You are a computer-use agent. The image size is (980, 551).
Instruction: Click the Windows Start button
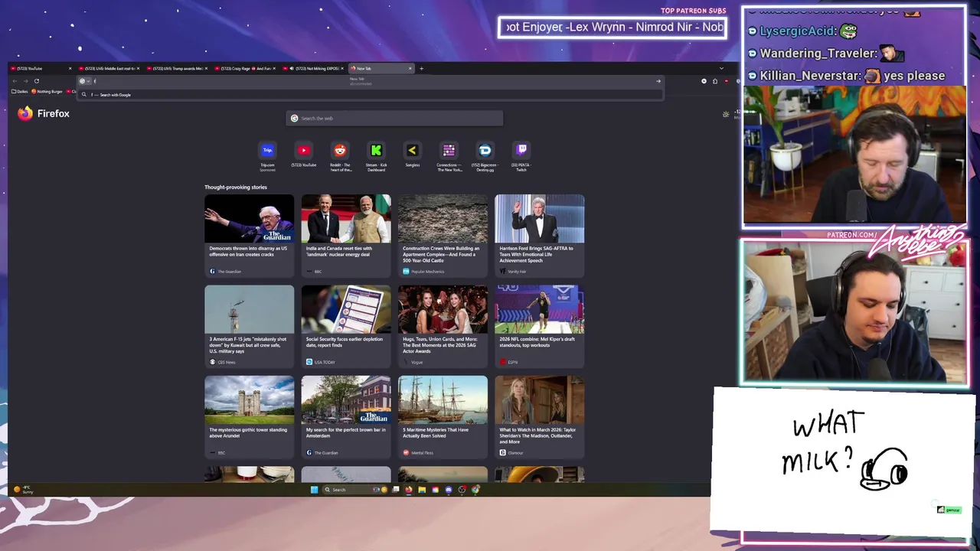(x=314, y=490)
